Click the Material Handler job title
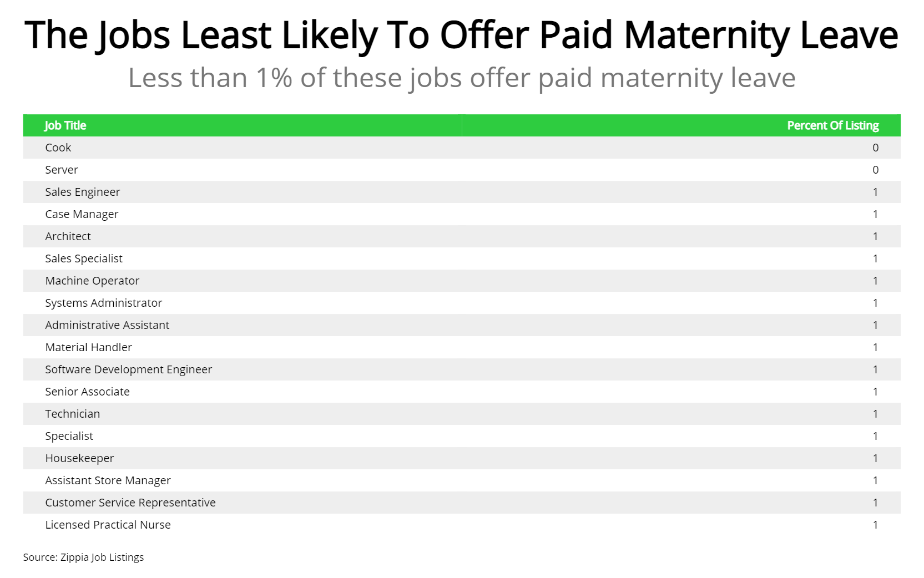The width and height of the screenshot is (924, 578). (x=89, y=347)
